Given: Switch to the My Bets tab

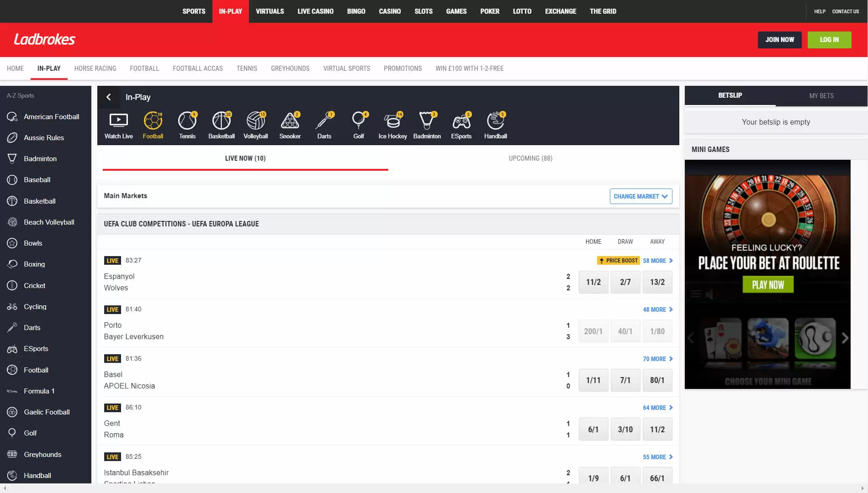Looking at the screenshot, I should (821, 96).
